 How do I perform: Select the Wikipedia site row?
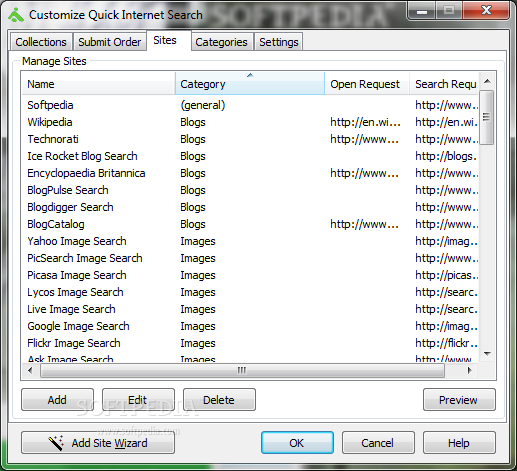[251, 122]
